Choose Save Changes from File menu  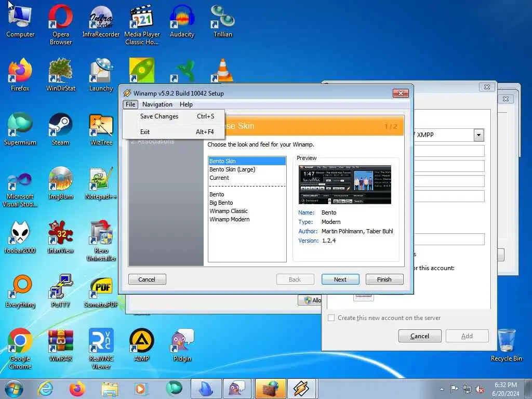pyautogui.click(x=174, y=116)
